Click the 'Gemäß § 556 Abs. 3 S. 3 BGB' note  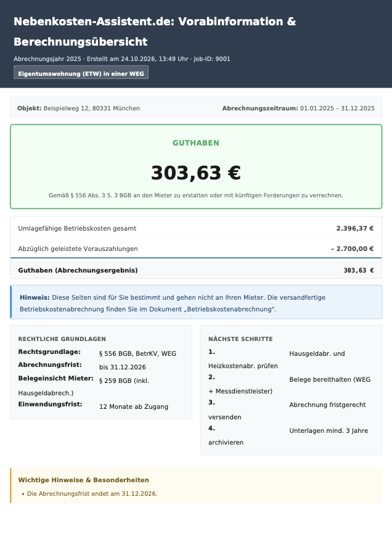point(196,195)
